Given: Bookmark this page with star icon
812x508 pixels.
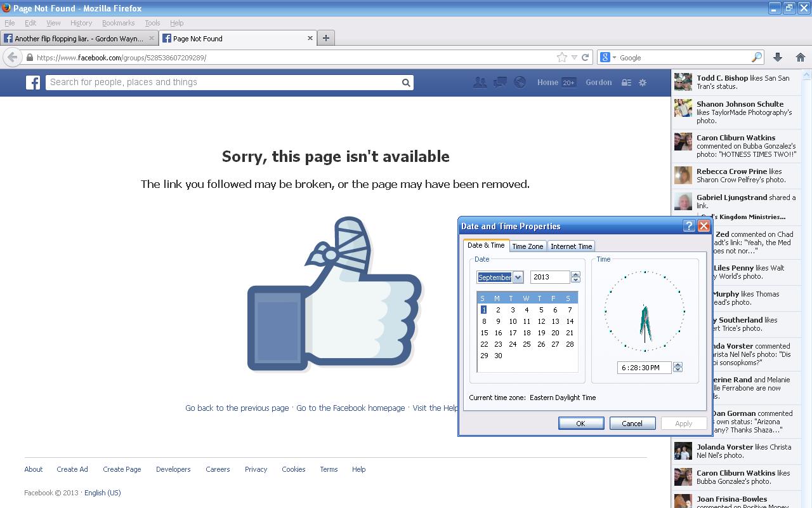Looking at the screenshot, I should [562, 57].
